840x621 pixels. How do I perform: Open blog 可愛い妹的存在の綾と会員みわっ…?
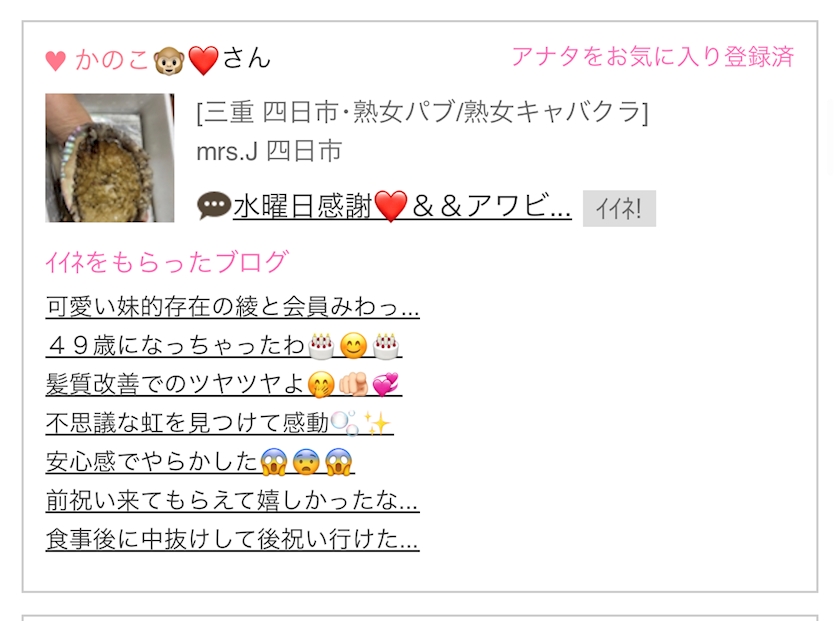232,306
